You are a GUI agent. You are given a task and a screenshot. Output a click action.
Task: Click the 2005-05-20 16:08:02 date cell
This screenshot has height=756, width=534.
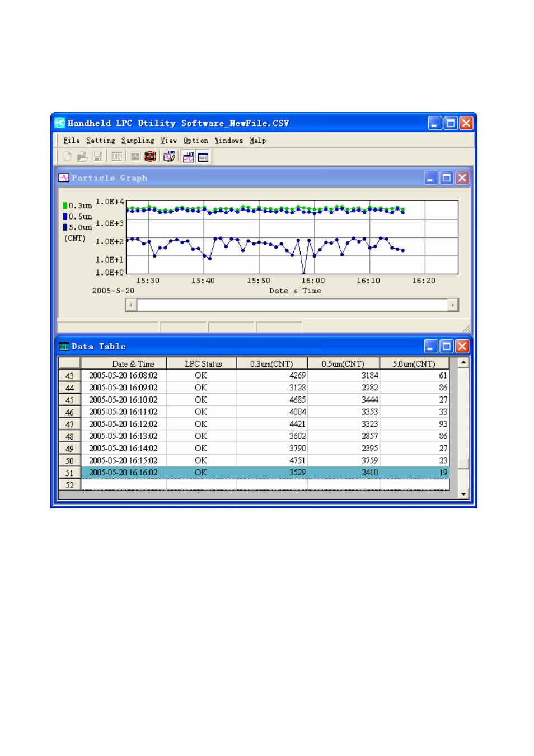[x=124, y=376]
